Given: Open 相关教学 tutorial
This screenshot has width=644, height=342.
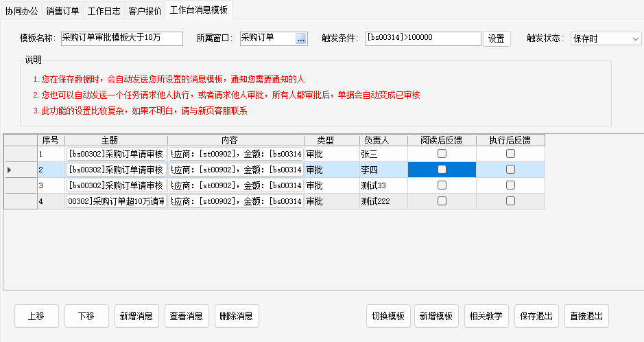Looking at the screenshot, I should pyautogui.click(x=486, y=316).
